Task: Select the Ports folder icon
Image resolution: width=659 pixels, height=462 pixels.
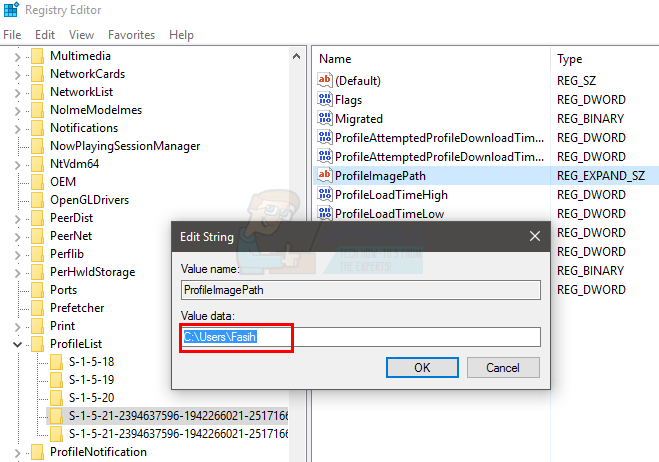Action: click(x=37, y=290)
